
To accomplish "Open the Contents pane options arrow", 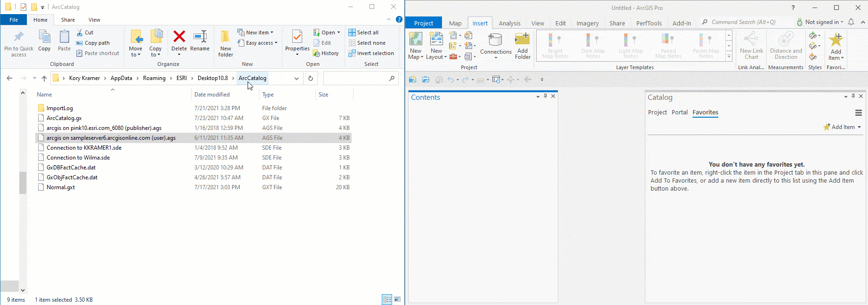I will pos(538,96).
